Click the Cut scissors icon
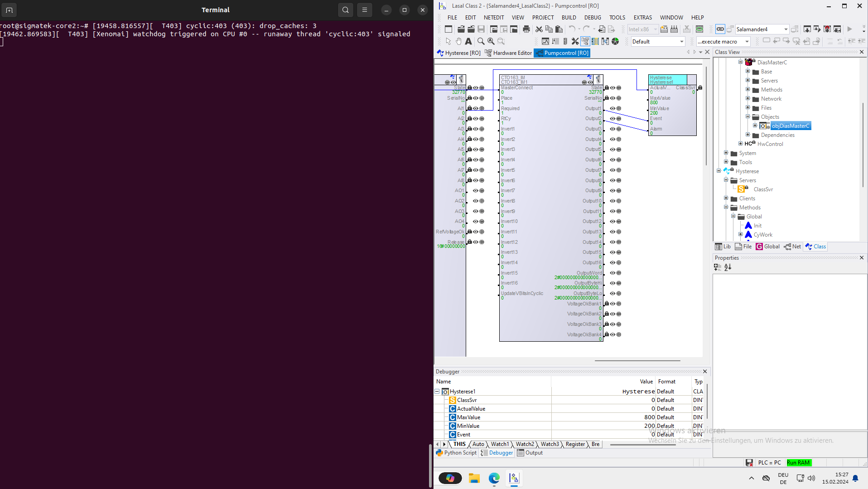The image size is (868, 489). (539, 29)
